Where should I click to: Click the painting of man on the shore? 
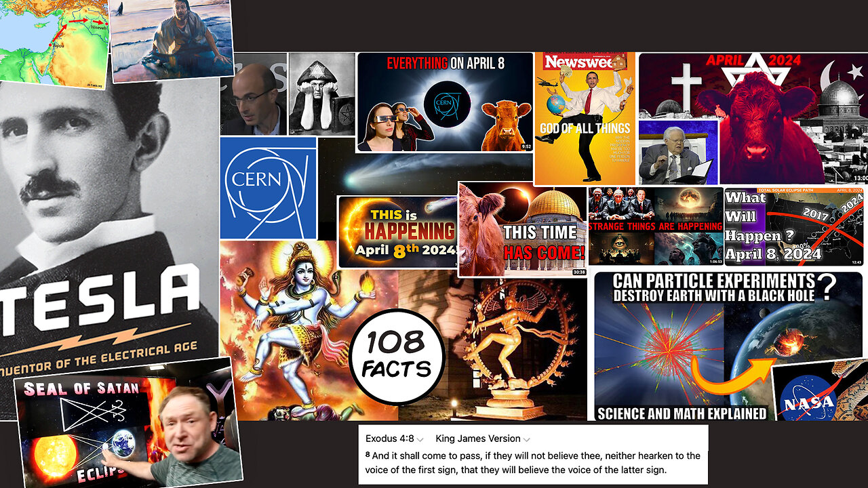click(x=171, y=41)
